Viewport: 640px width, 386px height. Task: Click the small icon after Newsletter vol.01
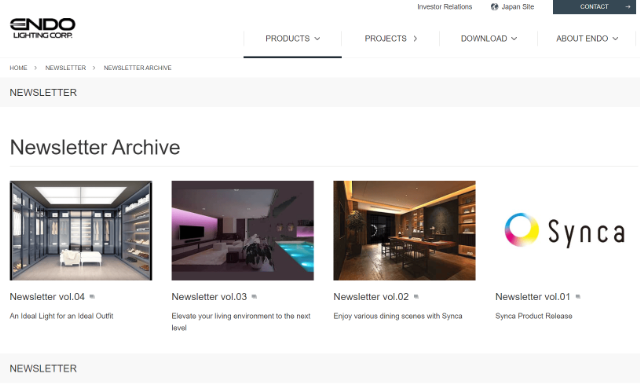pyautogui.click(x=578, y=297)
